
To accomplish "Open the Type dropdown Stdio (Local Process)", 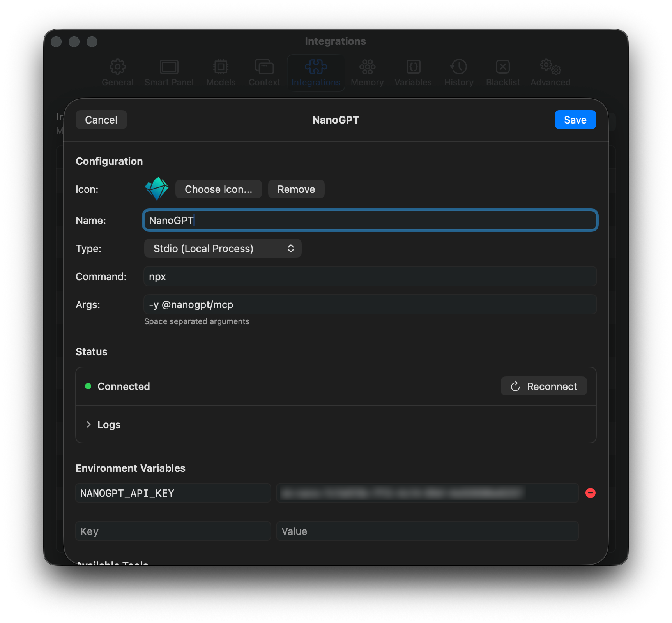I will (x=223, y=248).
